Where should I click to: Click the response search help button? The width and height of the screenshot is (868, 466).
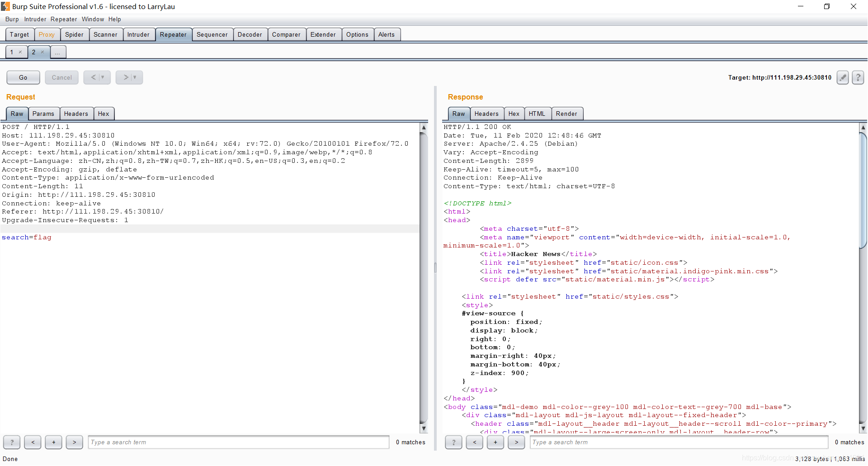tap(453, 442)
